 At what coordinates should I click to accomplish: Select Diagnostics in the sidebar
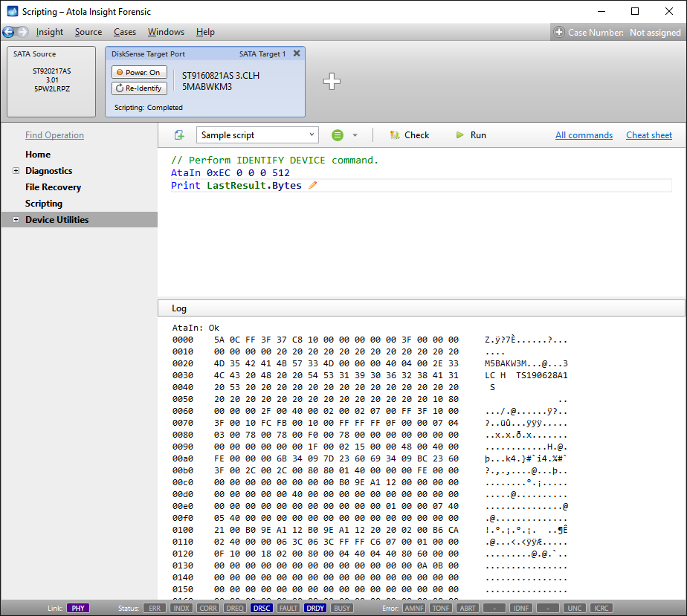(x=48, y=171)
